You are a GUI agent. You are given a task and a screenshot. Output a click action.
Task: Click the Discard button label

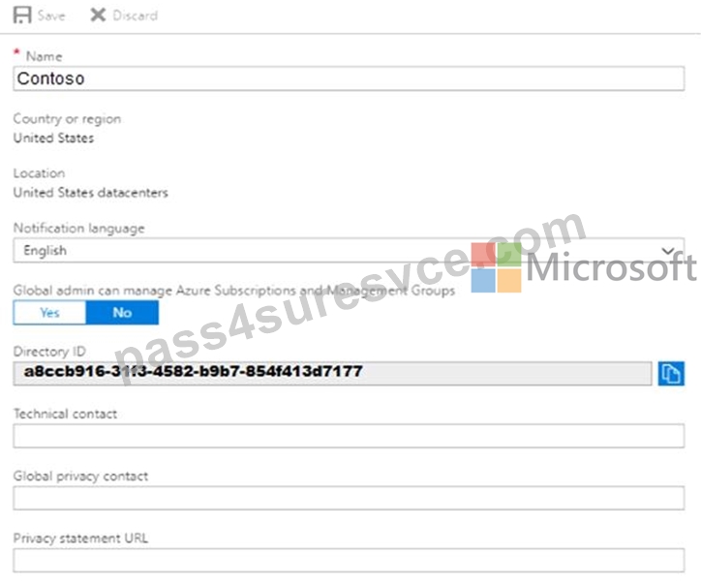tap(135, 15)
